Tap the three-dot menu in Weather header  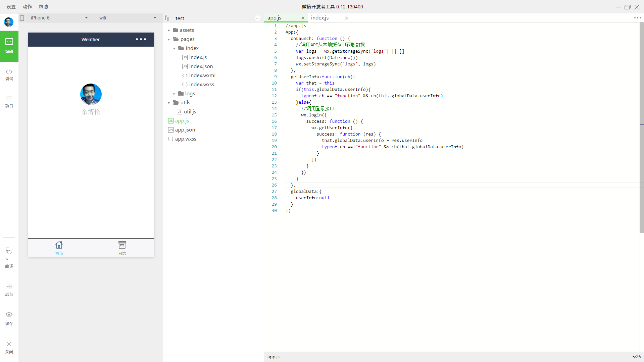(141, 40)
